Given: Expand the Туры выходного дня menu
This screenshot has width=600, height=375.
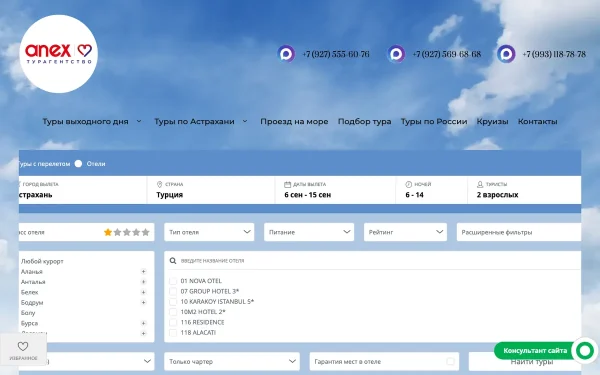Looking at the screenshot, I should coord(92,122).
